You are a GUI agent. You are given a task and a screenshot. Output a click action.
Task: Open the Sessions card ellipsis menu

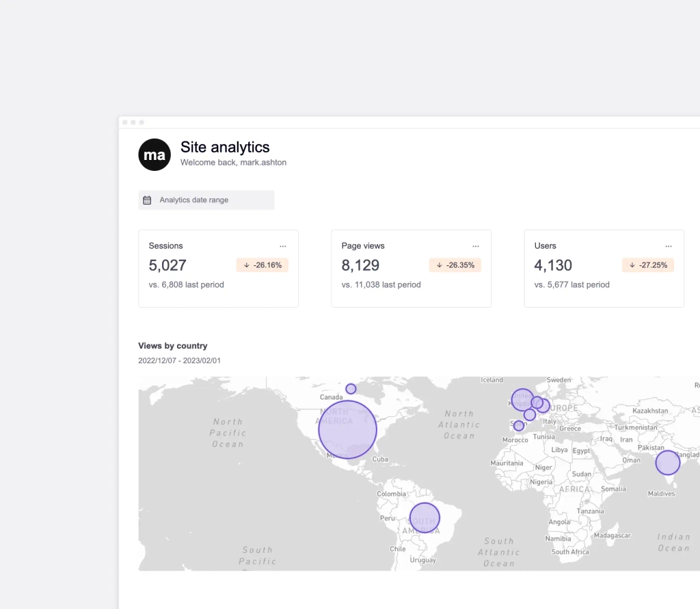[x=283, y=246]
